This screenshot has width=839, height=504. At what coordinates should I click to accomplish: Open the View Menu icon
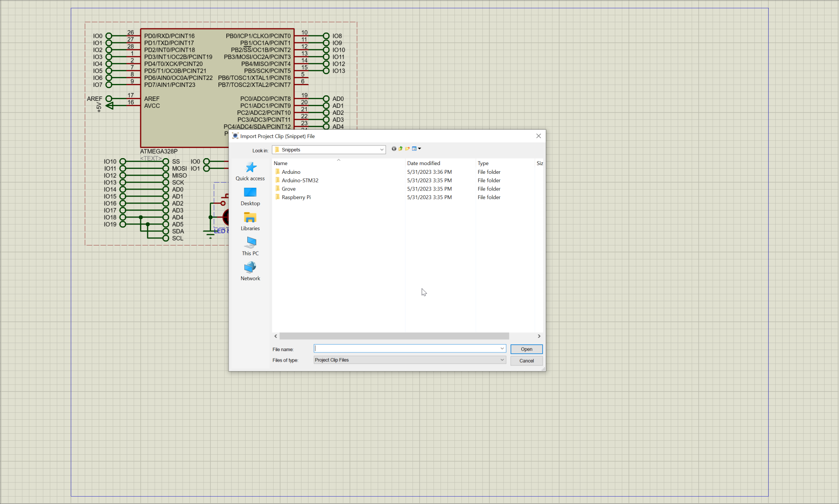pos(416,149)
